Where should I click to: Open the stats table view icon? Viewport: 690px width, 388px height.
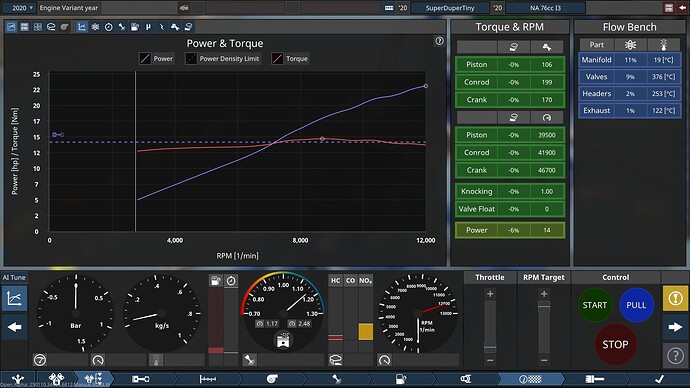25,27
